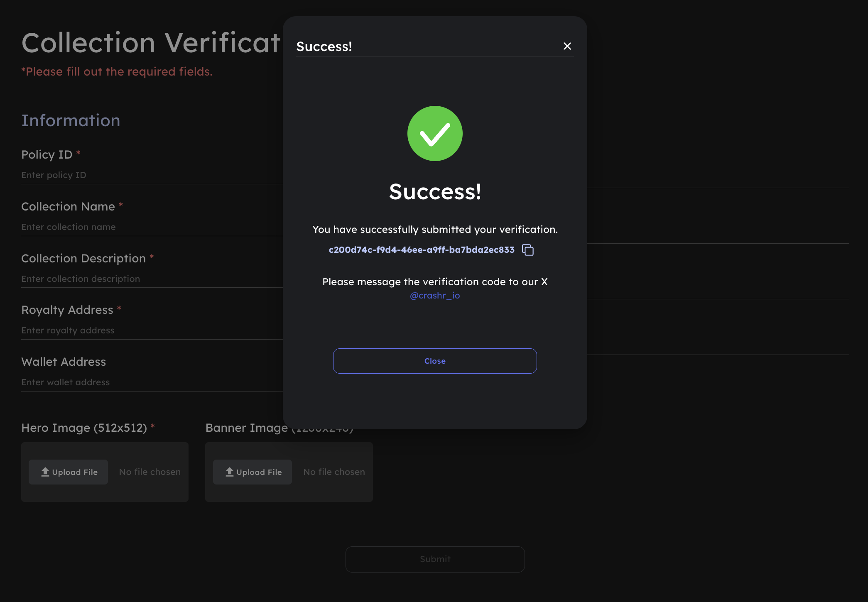Click the Wallet Address input field
868x602 pixels.
point(152,382)
